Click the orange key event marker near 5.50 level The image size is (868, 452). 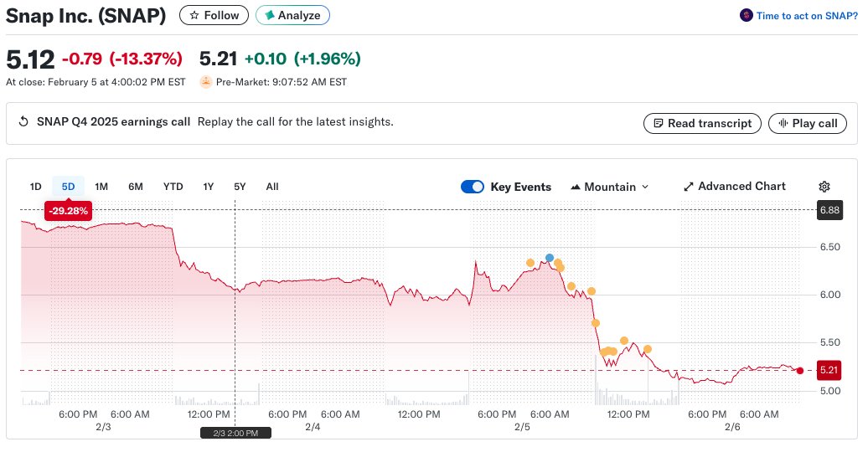pos(624,341)
